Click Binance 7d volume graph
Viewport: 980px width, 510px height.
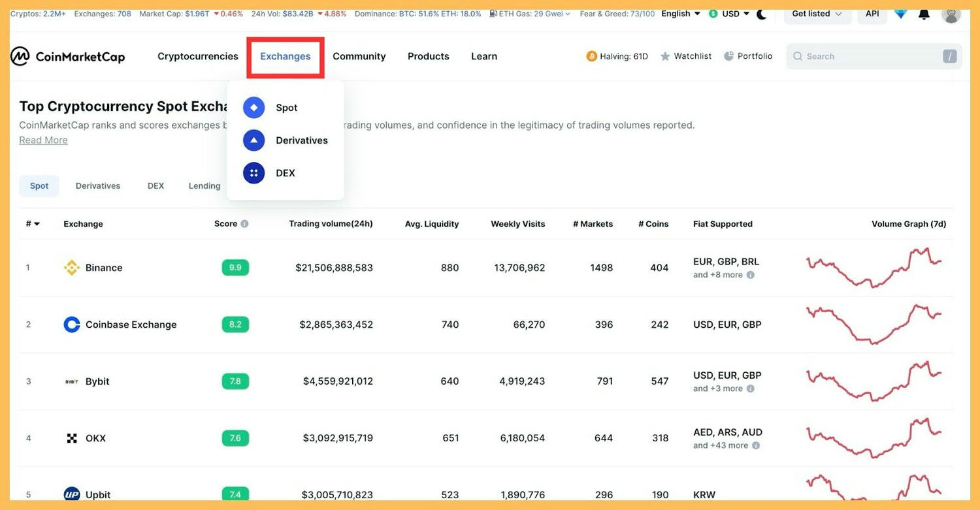click(x=874, y=267)
